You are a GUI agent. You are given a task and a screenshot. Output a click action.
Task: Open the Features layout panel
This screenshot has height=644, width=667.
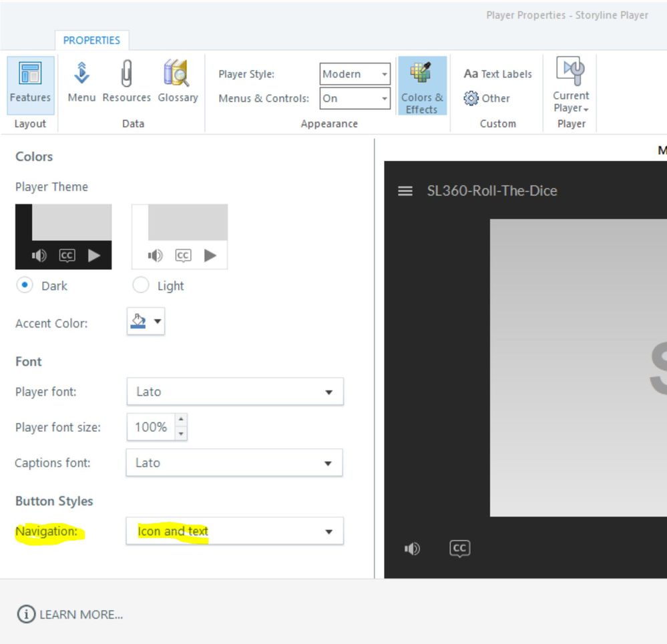(x=30, y=85)
